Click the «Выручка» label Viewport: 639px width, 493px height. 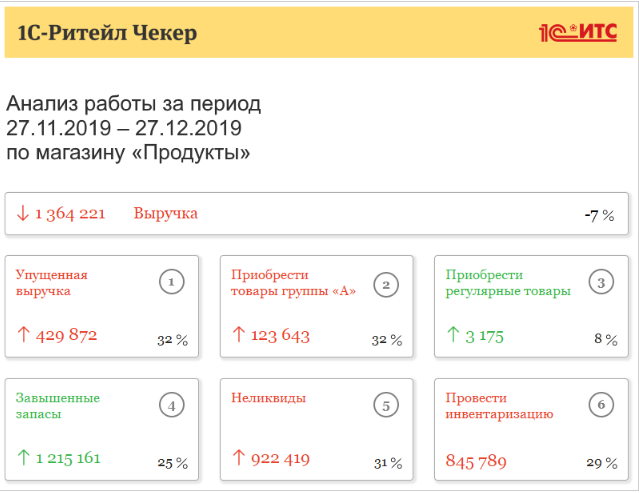(166, 213)
